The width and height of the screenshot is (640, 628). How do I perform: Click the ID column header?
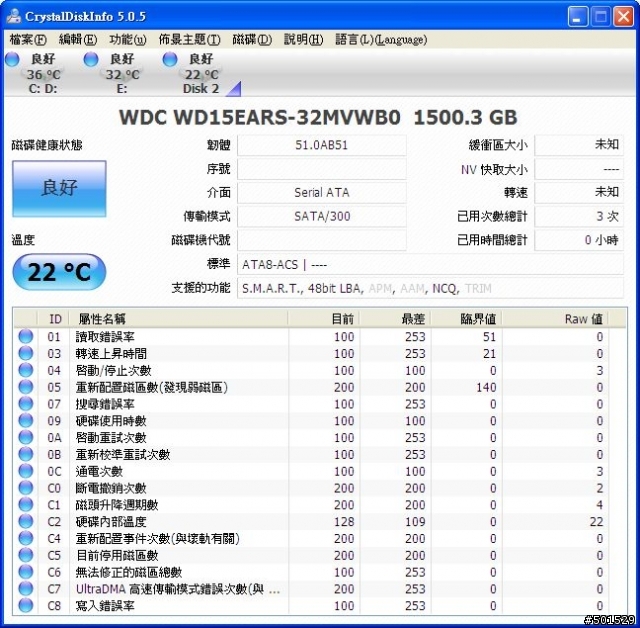pos(54,319)
